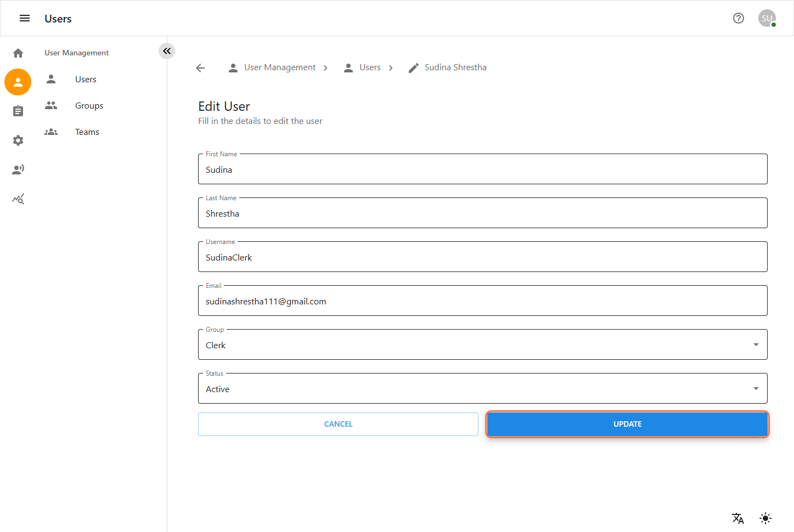Open the hamburger navigation menu
This screenshot has width=794, height=532.
click(25, 19)
